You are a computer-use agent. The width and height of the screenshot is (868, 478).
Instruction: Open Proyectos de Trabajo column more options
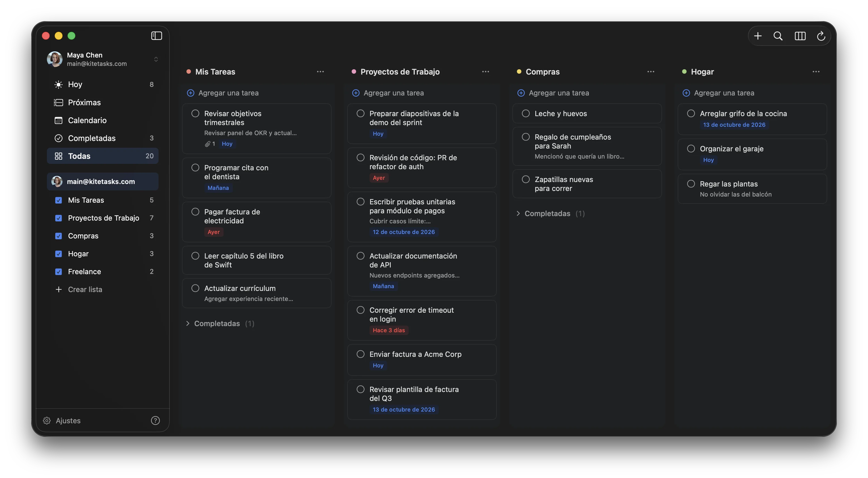[x=485, y=71]
